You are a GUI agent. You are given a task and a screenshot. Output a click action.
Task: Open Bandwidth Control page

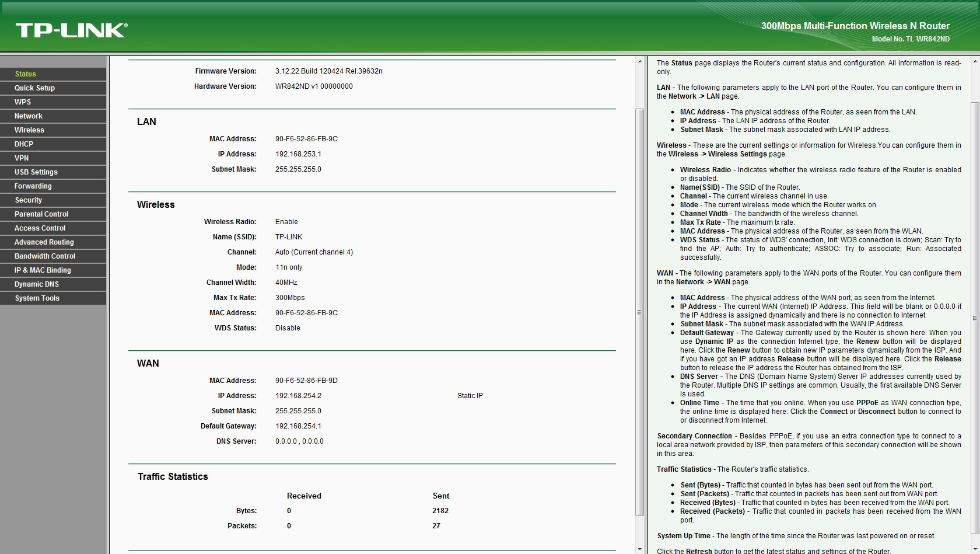click(x=53, y=256)
